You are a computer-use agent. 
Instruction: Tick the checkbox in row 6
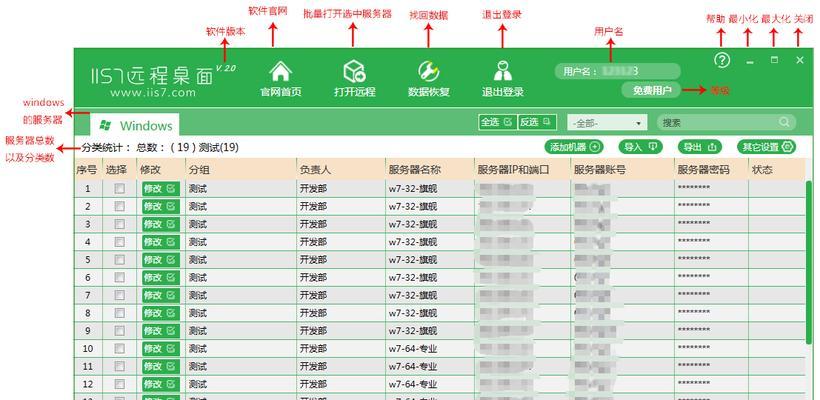pos(120,278)
